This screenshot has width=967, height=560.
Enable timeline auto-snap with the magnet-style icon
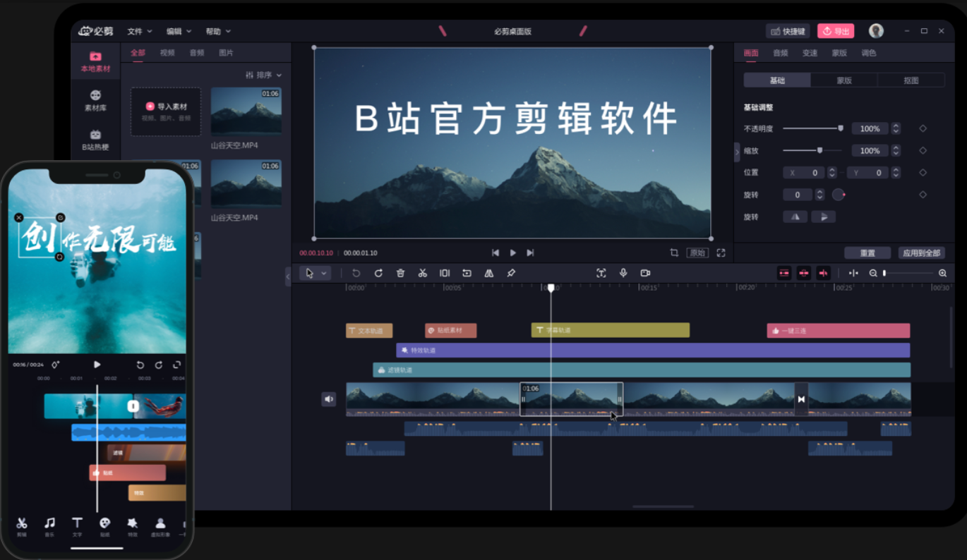853,273
